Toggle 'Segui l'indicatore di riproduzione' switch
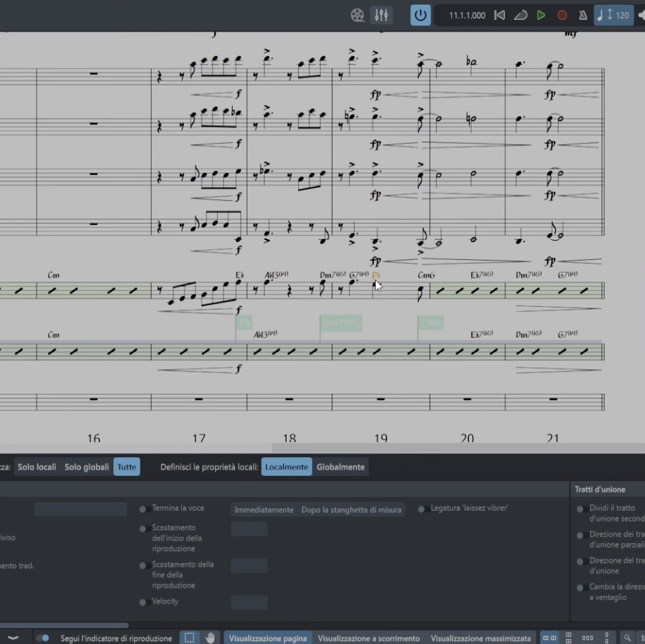This screenshot has height=644, width=645. tap(43, 638)
